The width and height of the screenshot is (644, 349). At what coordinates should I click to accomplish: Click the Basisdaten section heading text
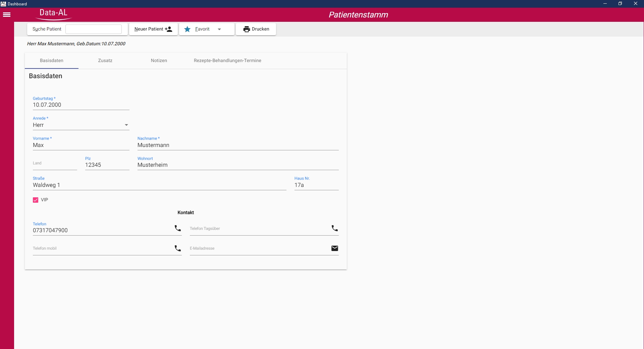(x=46, y=76)
